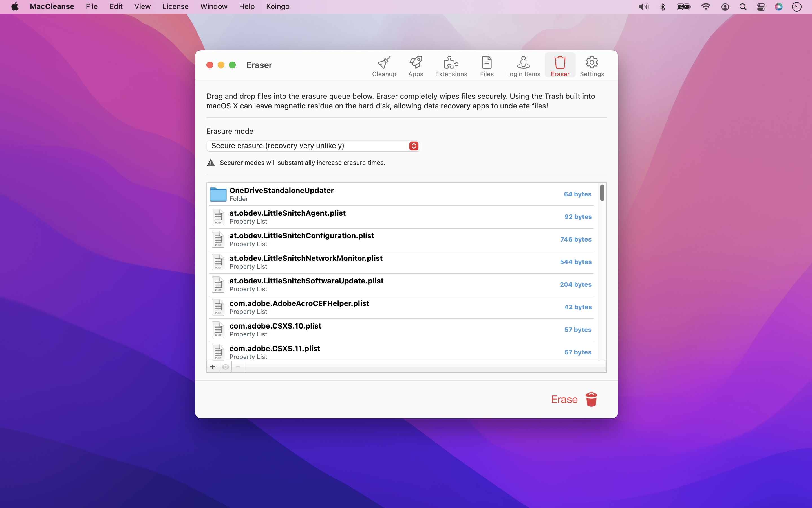The width and height of the screenshot is (812, 508).
Task: Remove item with the minus button
Action: tap(238, 367)
